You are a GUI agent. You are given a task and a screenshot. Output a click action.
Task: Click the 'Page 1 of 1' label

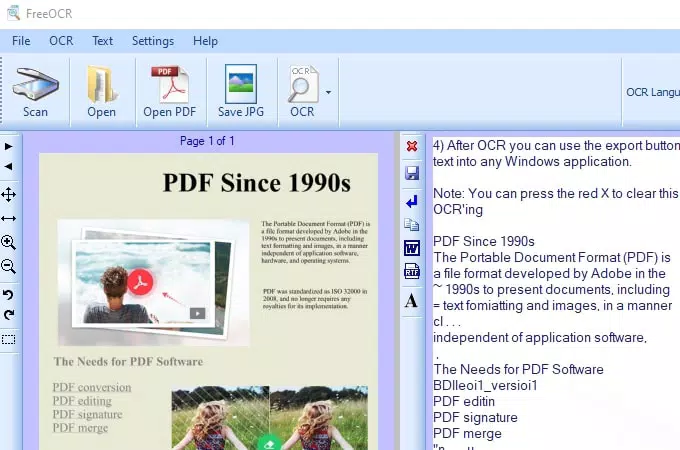207,141
